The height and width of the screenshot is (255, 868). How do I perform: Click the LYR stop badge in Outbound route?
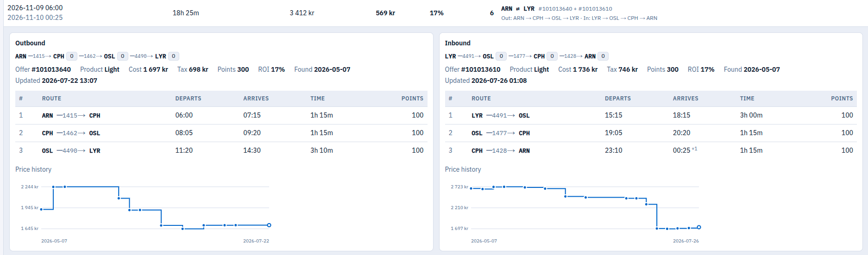click(174, 56)
